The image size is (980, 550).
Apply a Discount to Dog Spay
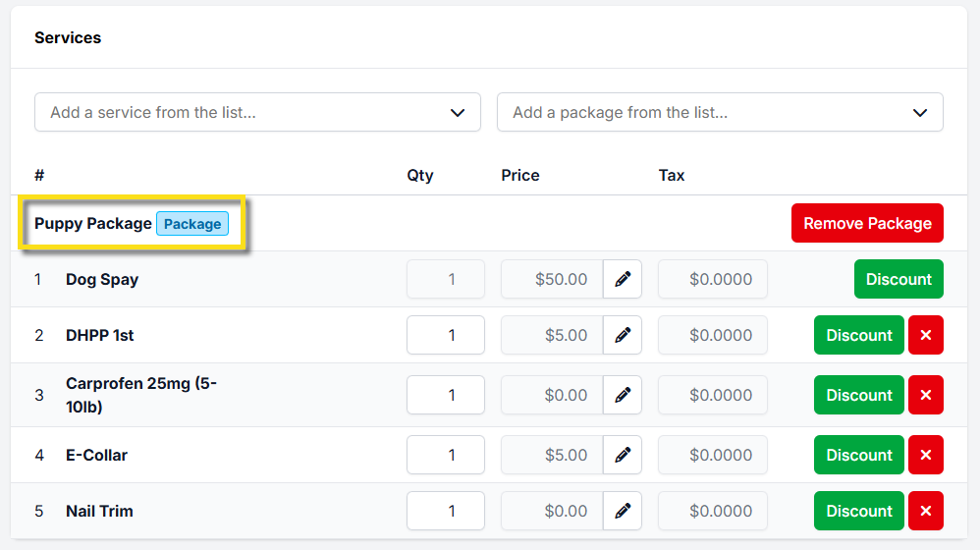pyautogui.click(x=898, y=279)
